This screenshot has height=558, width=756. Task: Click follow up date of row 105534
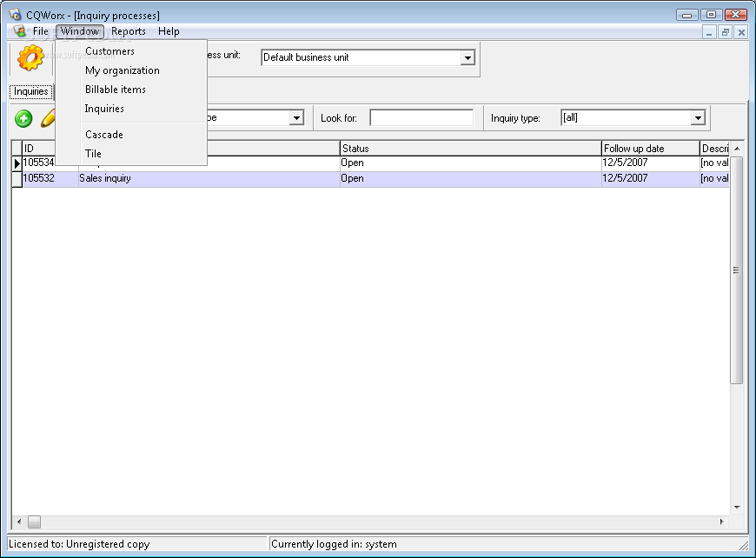[650, 163]
